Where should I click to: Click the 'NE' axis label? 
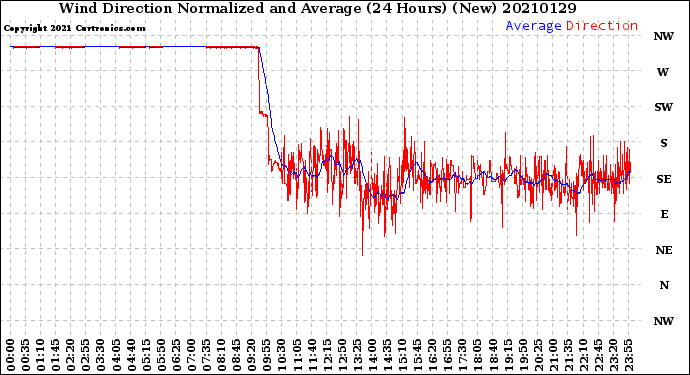664,250
